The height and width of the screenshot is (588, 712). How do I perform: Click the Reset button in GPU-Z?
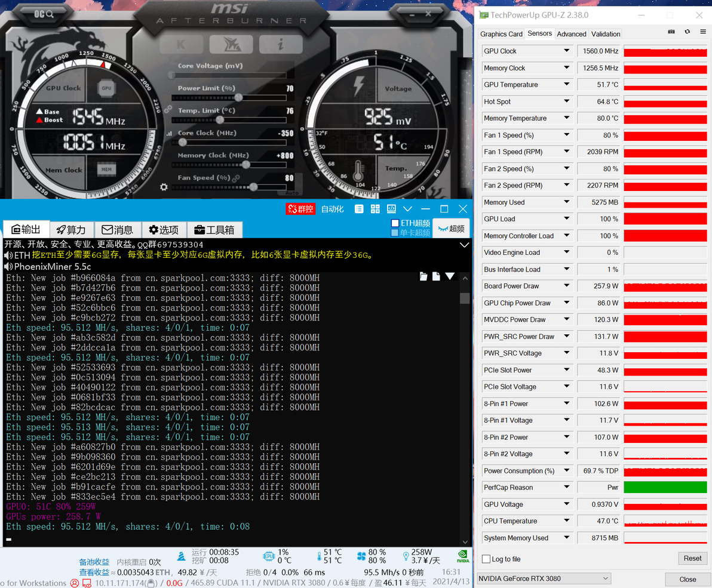[x=692, y=559]
